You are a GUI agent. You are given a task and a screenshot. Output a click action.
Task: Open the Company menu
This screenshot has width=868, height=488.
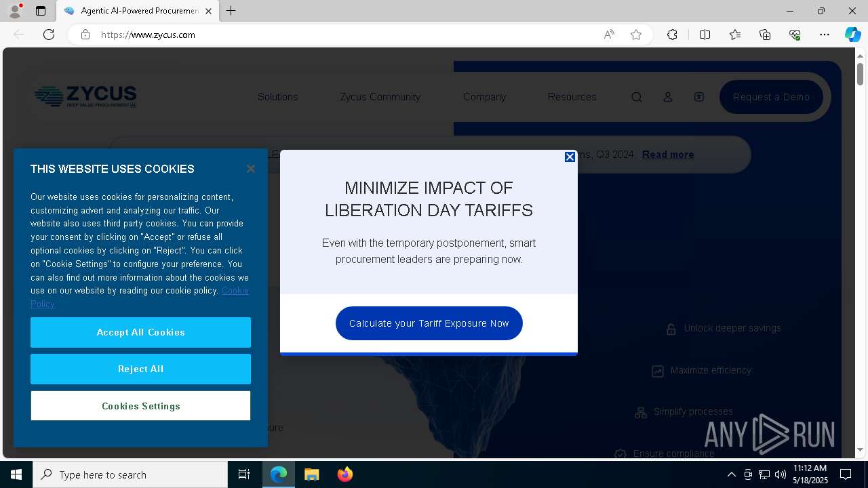[x=484, y=97]
